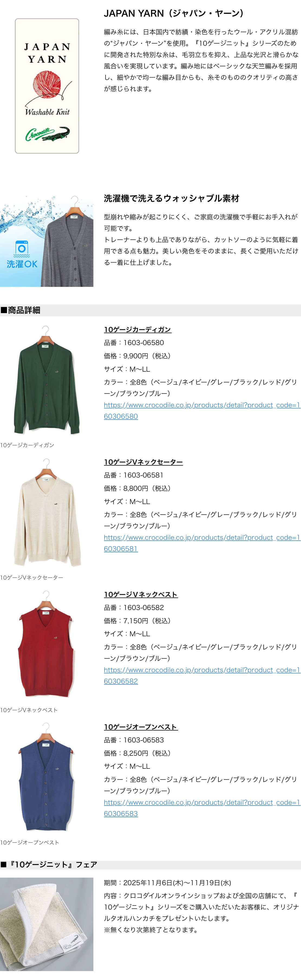Click the blue open vest image
301x980 pixels.
46,777
